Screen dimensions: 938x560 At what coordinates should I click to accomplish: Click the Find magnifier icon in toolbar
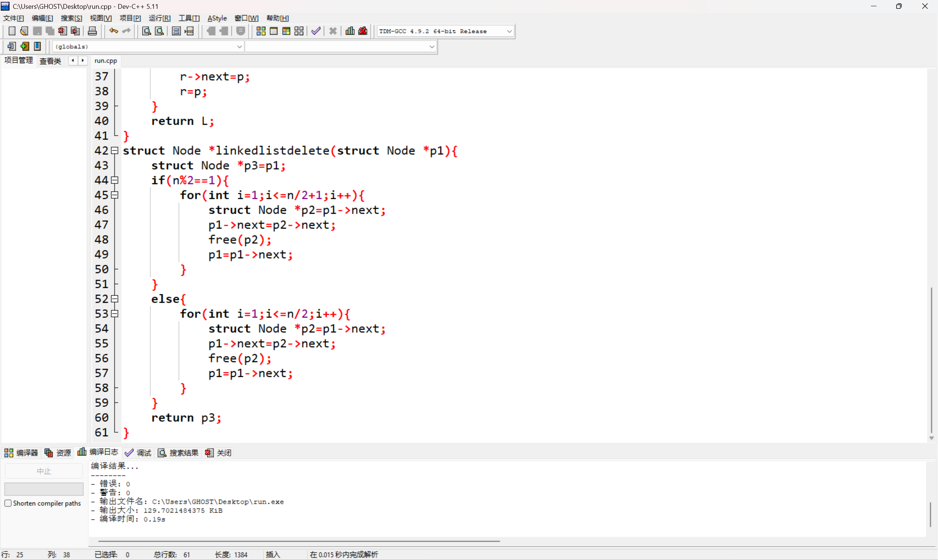tap(147, 31)
